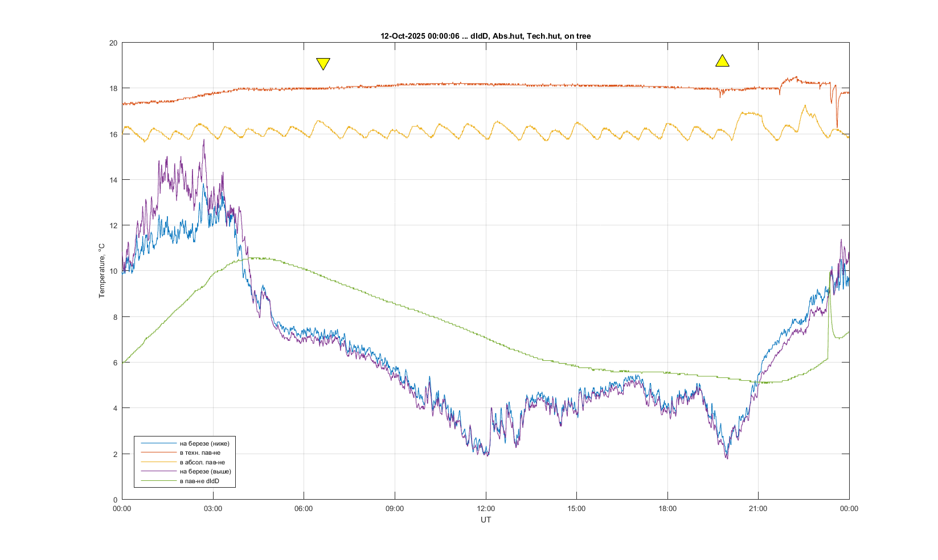Select legend entry 'в техн. пав-не'
This screenshot has width=938, height=560.
(200, 453)
